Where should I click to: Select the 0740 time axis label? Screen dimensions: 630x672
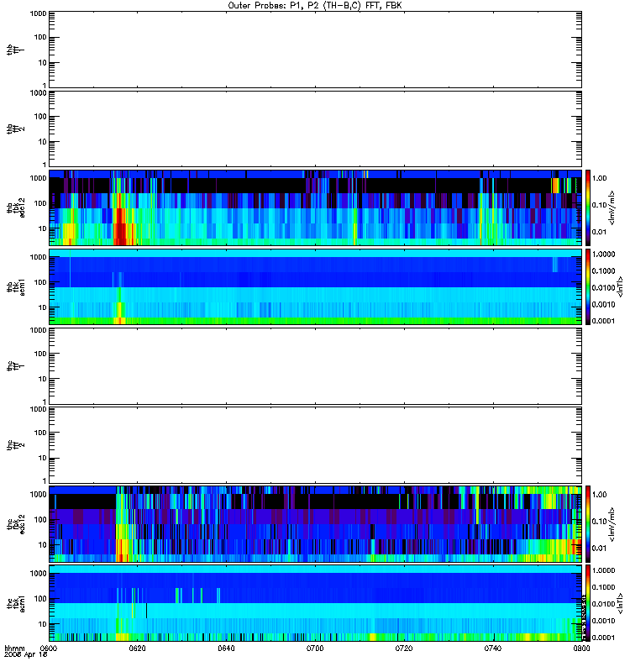point(493,648)
